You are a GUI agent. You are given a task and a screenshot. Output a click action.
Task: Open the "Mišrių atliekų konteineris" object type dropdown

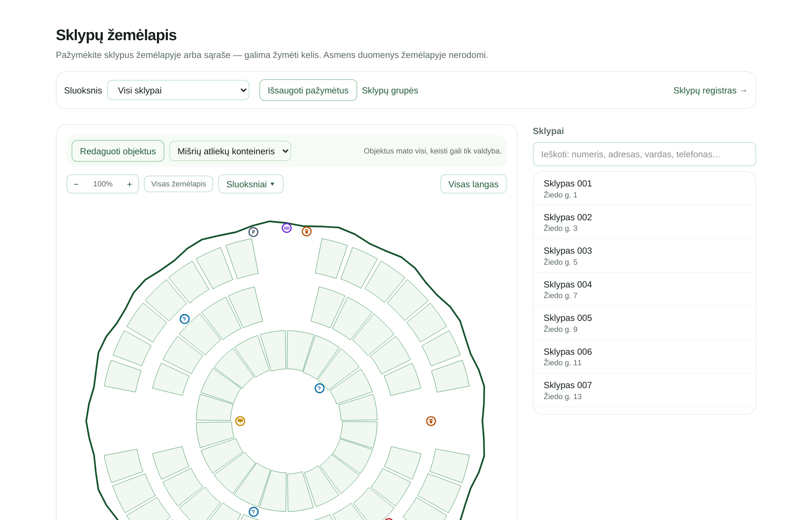tap(230, 151)
